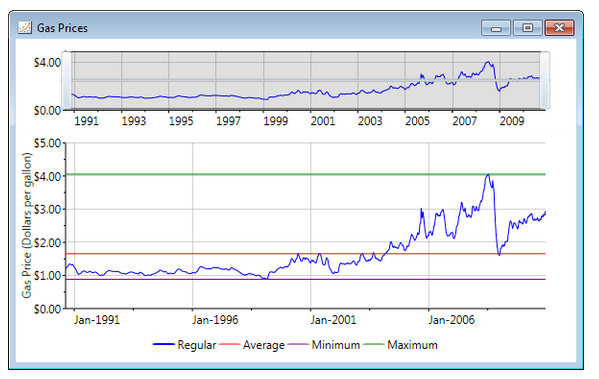599x379 pixels.
Task: Click the Regular legend entry
Action: pyautogui.click(x=185, y=345)
